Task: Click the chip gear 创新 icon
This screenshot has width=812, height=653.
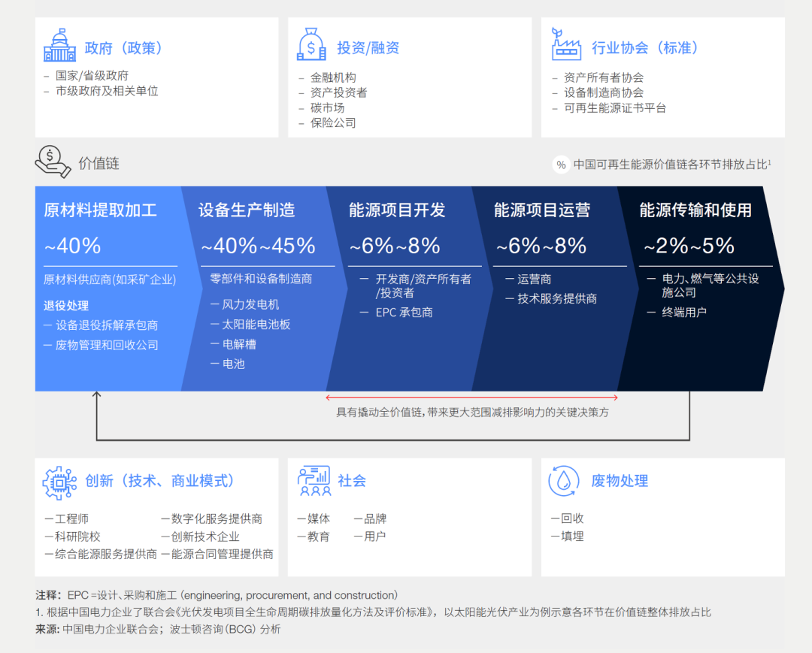Action: coord(59,482)
